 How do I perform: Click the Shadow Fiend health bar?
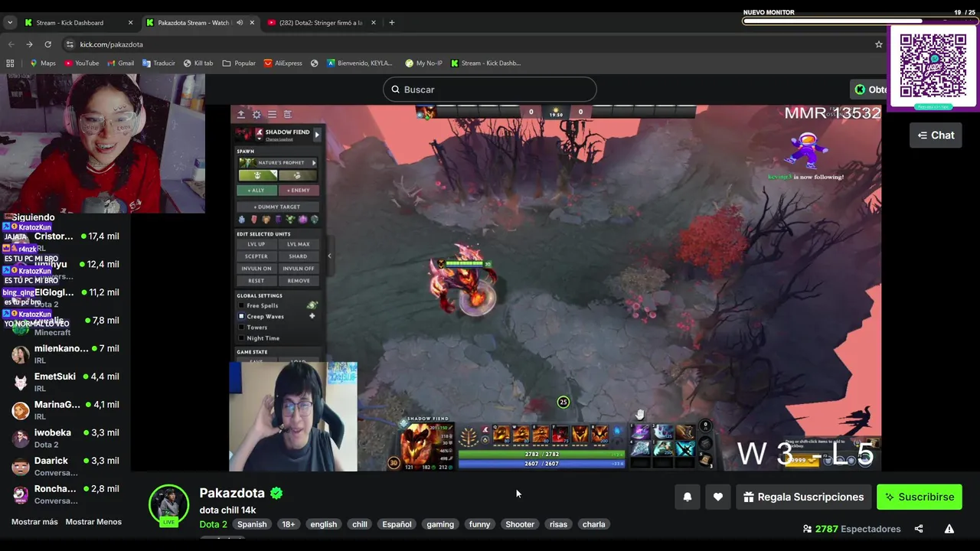pos(542,454)
